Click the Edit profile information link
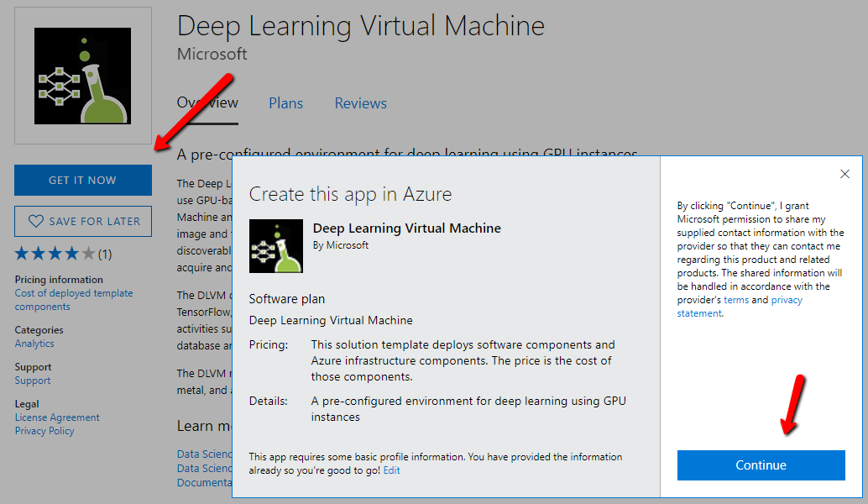Viewport: 868px width, 504px height. pyautogui.click(x=391, y=470)
